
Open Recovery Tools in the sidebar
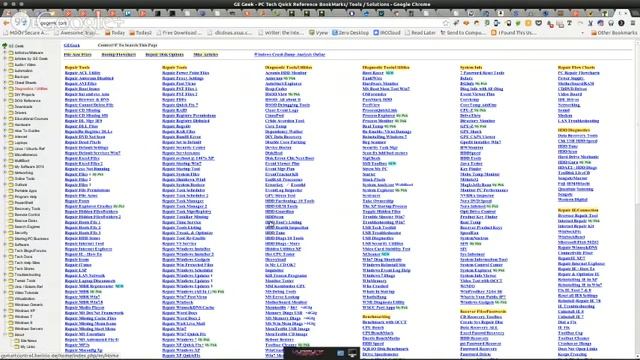click(27, 209)
